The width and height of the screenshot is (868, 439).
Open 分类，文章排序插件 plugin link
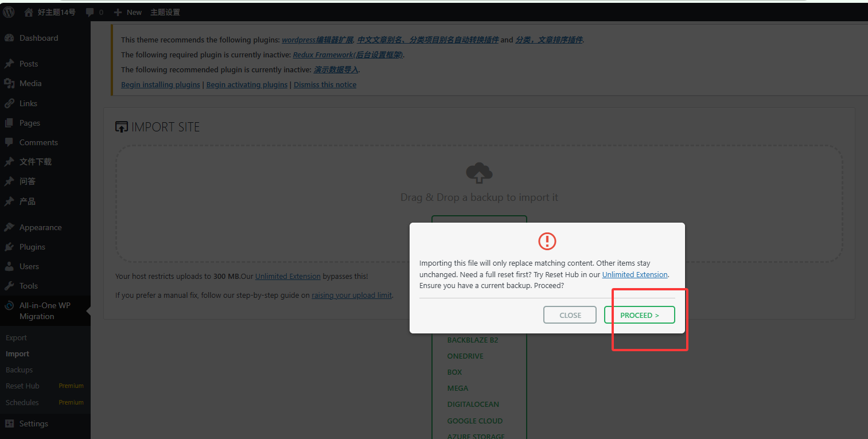point(549,40)
